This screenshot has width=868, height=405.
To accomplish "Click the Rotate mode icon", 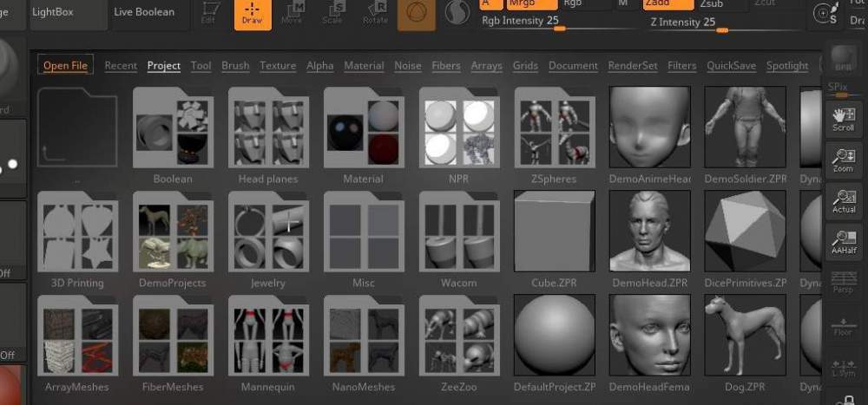I will [375, 14].
